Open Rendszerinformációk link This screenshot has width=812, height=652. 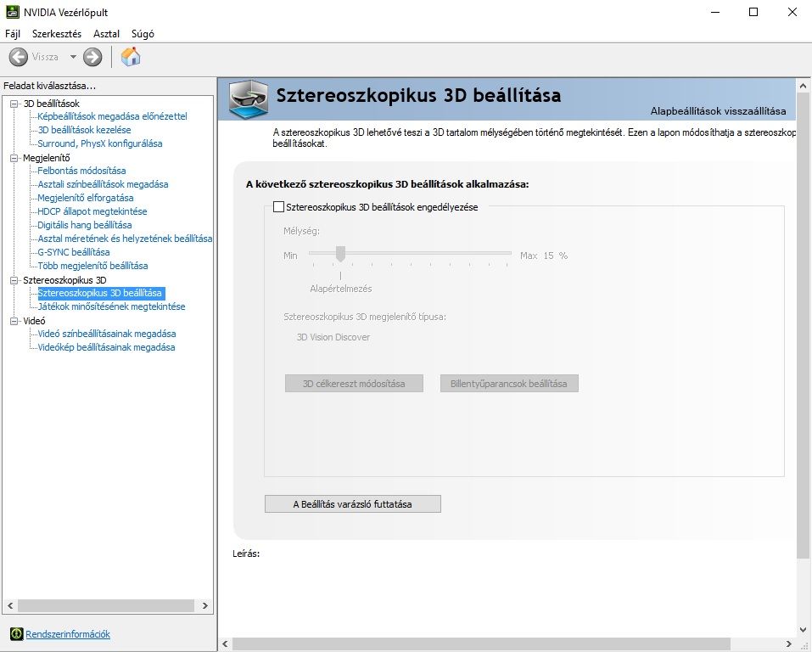68,634
